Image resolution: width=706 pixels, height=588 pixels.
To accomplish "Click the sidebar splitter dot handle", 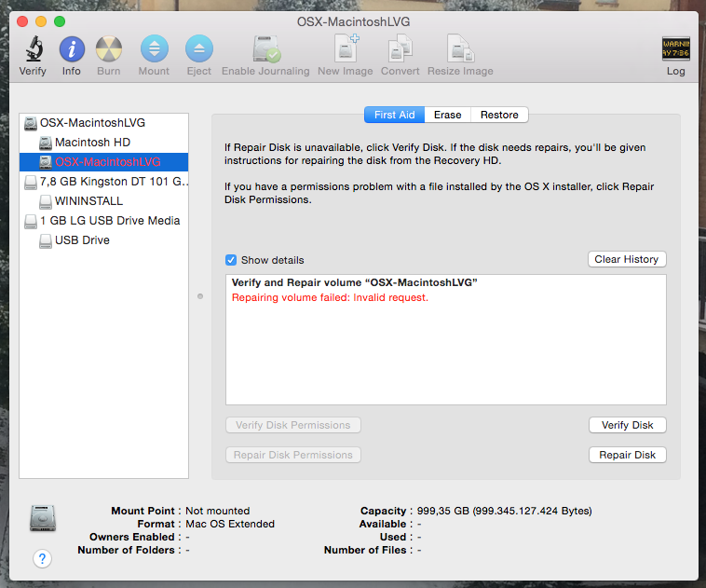I will [x=200, y=296].
